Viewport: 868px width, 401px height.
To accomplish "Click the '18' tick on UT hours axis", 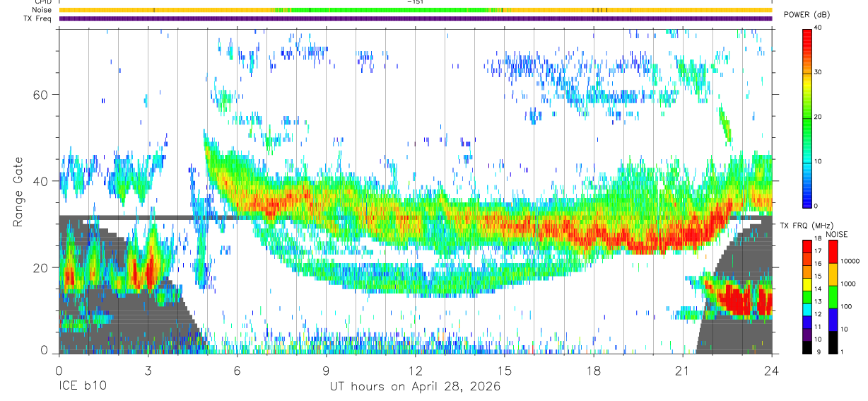I will coord(593,371).
